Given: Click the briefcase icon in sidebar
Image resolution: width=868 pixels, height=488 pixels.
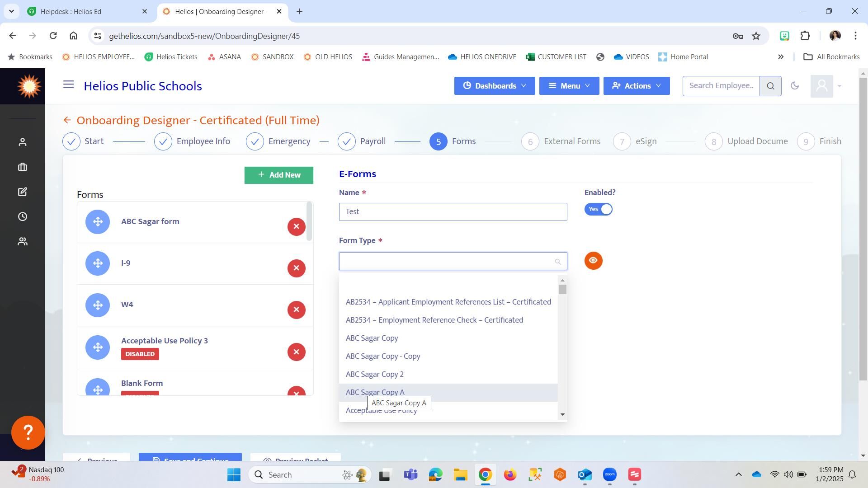Looking at the screenshot, I should pos(23,167).
